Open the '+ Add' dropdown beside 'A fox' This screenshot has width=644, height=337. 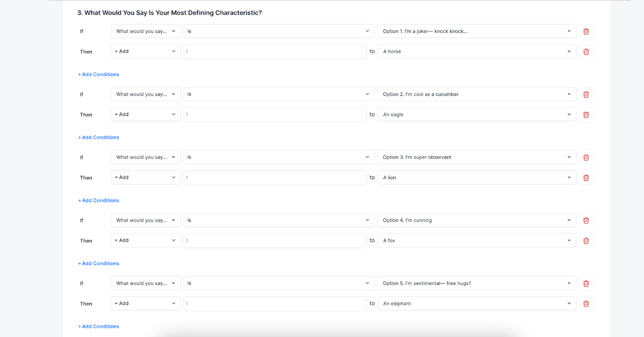click(x=146, y=240)
